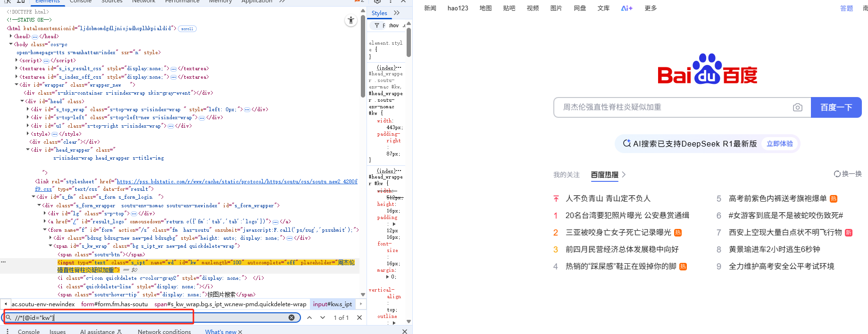Screen dimensions: 868x334
Task: Collapse the div#head_wrapper node
Action: 28,150
